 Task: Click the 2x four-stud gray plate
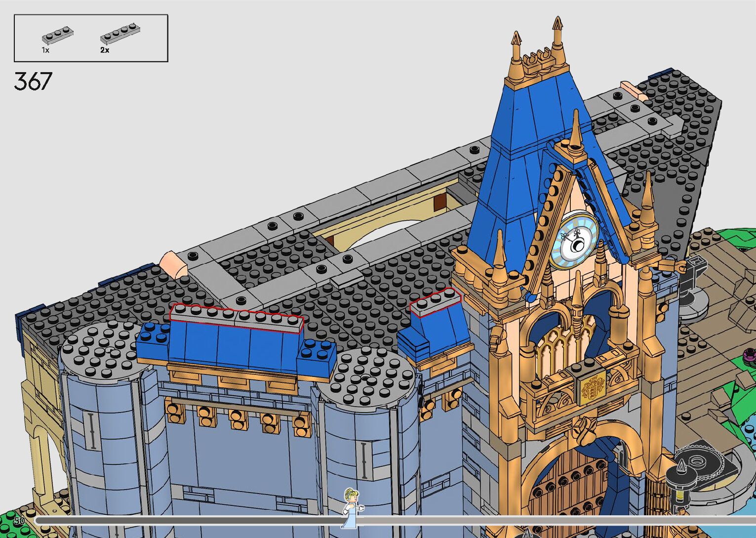[x=118, y=34]
